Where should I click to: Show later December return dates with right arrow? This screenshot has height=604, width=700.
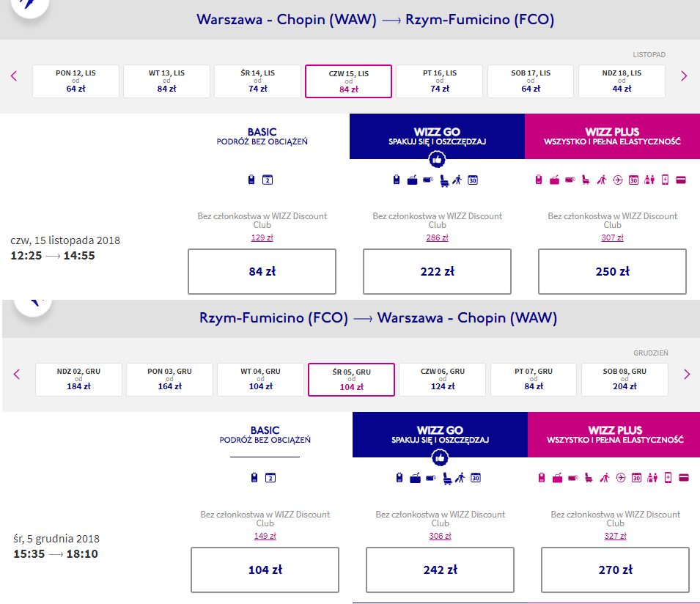click(687, 374)
